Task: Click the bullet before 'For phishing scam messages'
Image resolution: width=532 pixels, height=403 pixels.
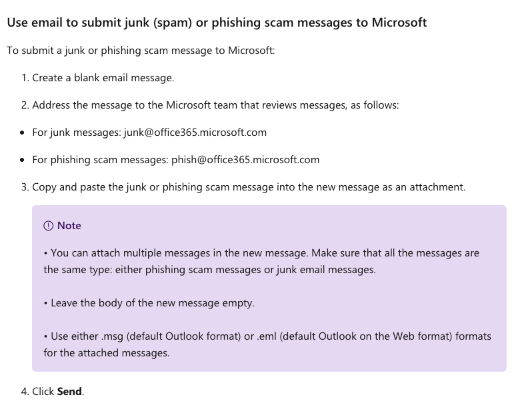Action: click(x=23, y=161)
